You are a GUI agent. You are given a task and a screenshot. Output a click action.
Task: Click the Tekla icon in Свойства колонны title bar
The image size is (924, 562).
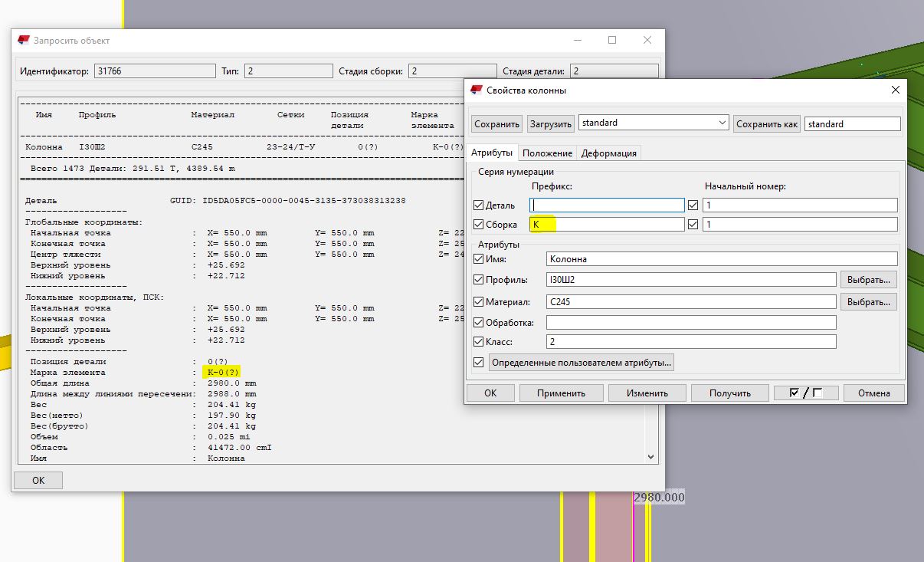(477, 90)
